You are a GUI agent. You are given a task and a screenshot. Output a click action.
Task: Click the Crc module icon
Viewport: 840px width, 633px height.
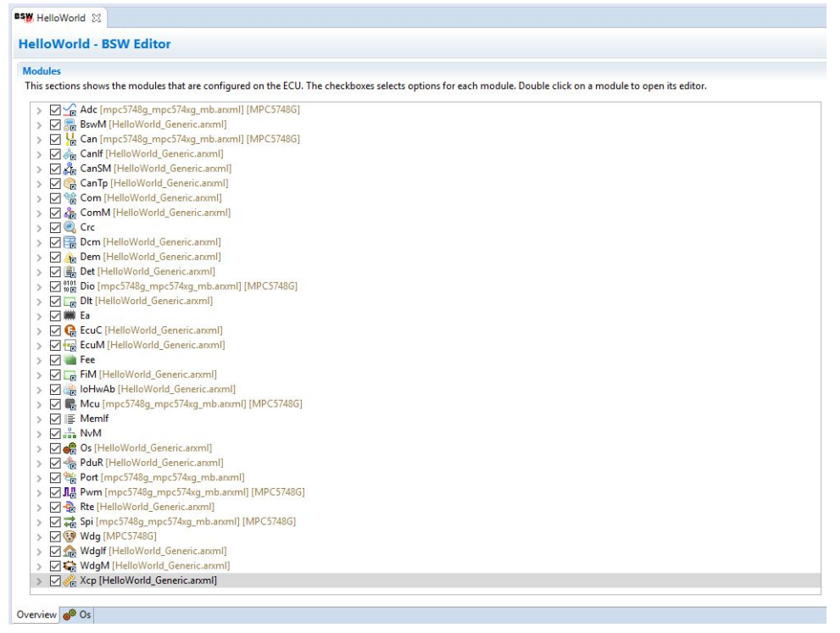point(71,227)
